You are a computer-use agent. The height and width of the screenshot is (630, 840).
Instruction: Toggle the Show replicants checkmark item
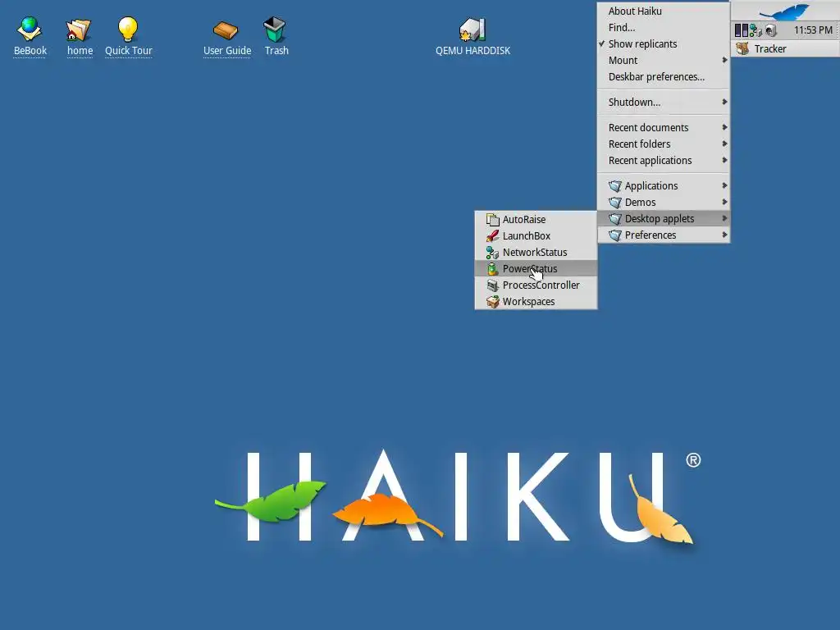click(x=663, y=44)
